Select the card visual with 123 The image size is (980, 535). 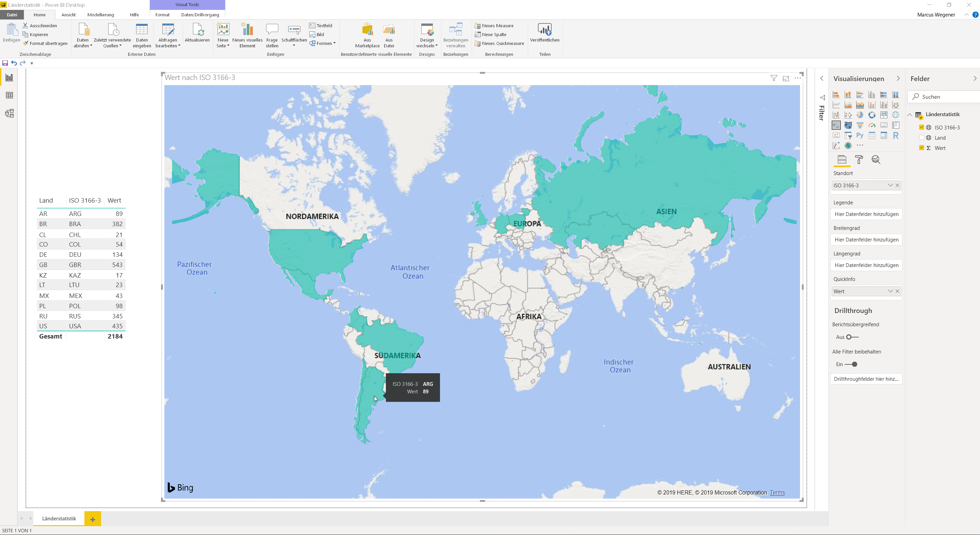(x=884, y=125)
